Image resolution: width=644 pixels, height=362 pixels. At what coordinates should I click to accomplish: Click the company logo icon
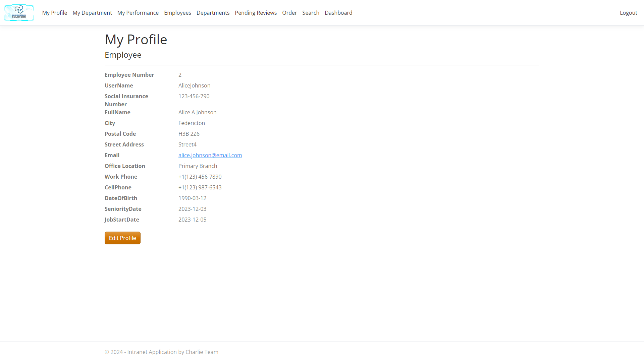19,13
